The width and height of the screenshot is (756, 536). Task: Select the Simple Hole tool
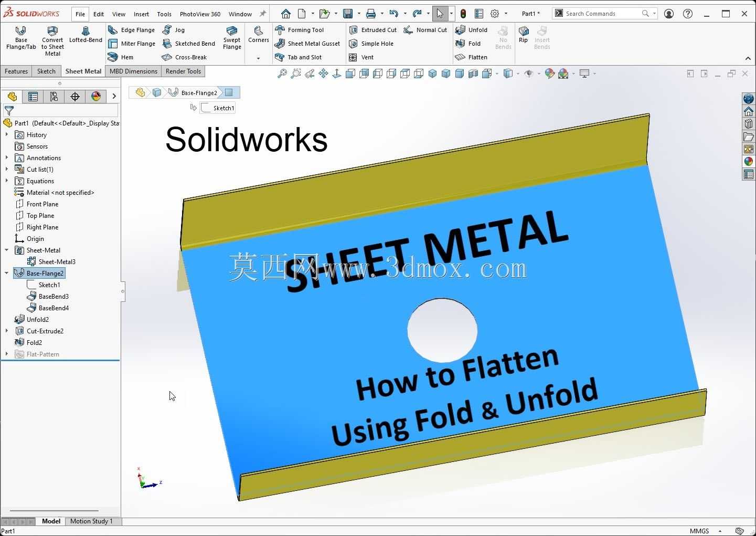371,44
